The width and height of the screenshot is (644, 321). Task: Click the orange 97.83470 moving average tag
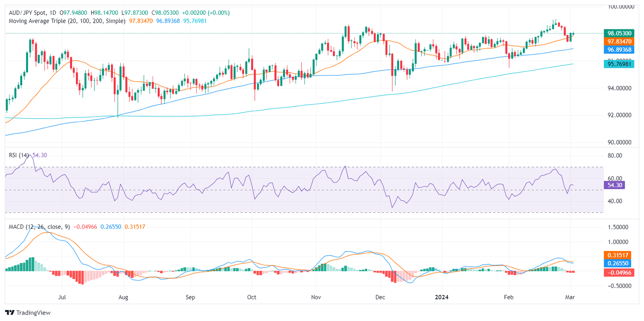(619, 41)
